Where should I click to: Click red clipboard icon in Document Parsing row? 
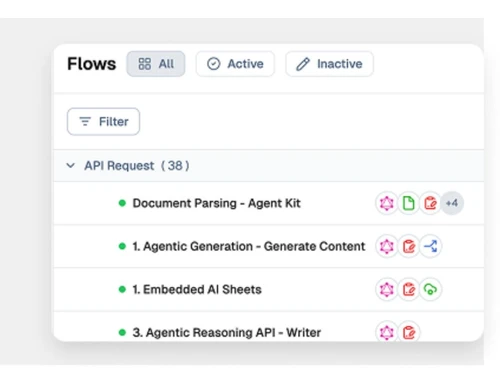[430, 203]
